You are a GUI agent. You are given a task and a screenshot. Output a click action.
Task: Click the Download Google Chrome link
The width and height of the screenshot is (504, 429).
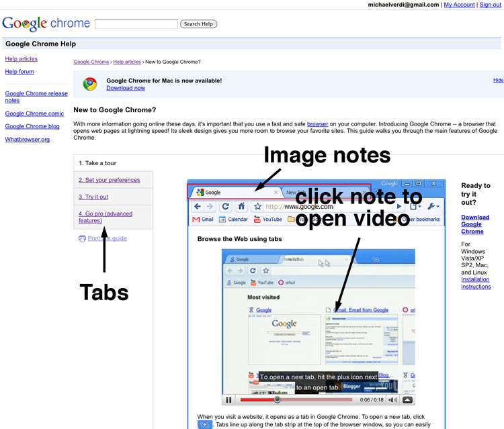(475, 224)
